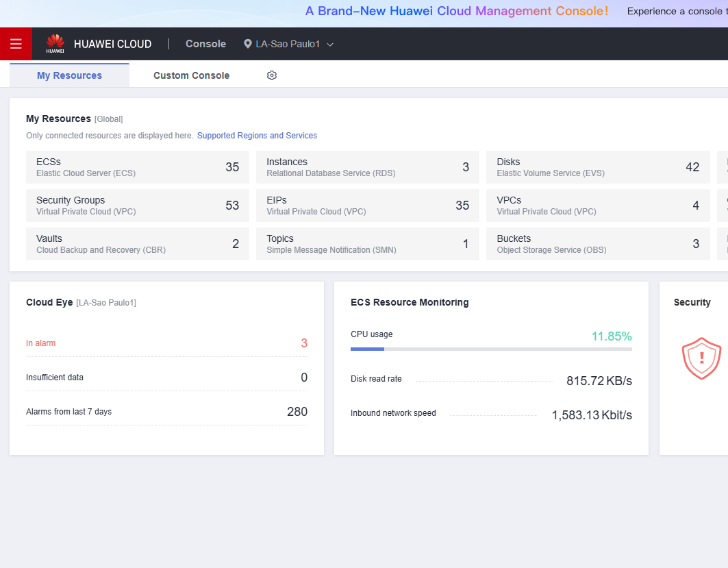Click the CPU usage progress bar
728x568 pixels.
click(491, 349)
